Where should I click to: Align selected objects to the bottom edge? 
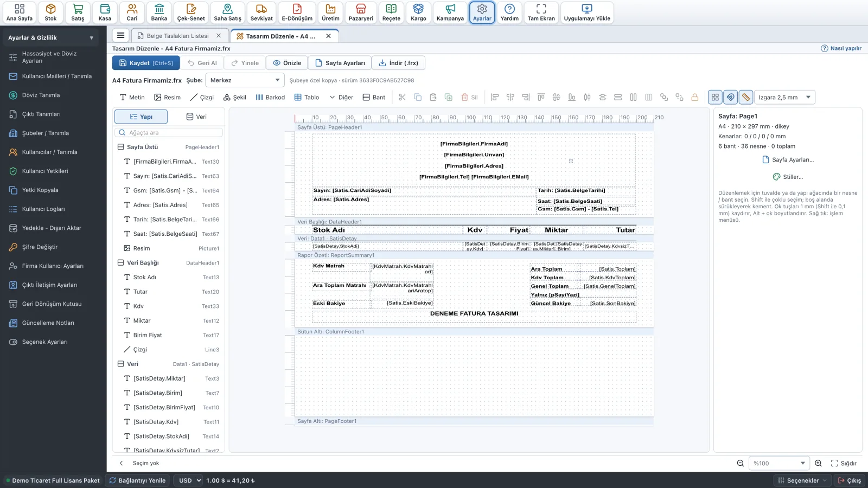pyautogui.click(x=572, y=97)
